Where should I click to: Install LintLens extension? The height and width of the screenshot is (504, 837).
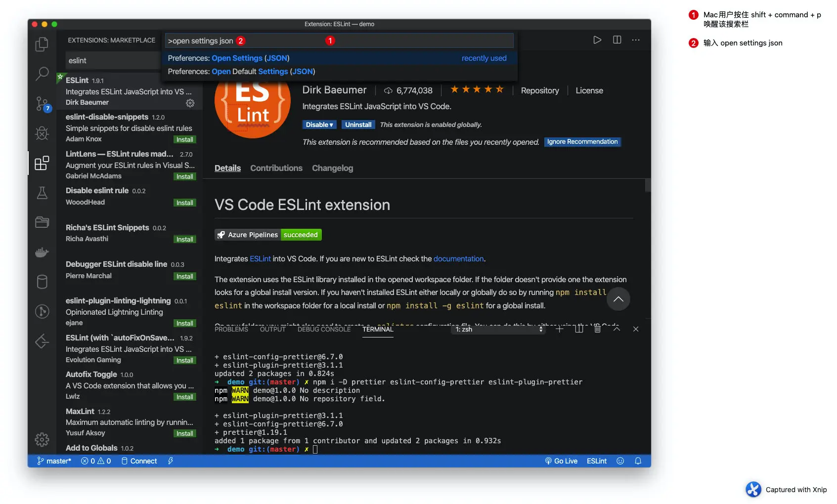coord(185,177)
